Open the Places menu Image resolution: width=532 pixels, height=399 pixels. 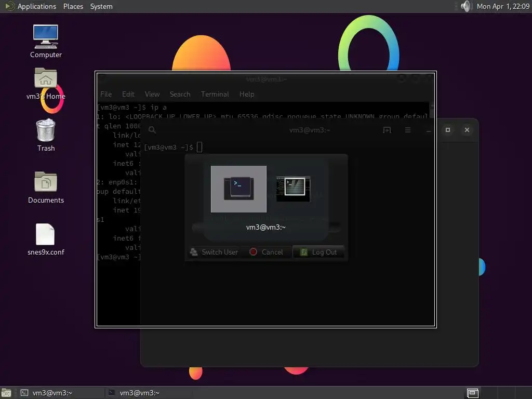click(73, 6)
